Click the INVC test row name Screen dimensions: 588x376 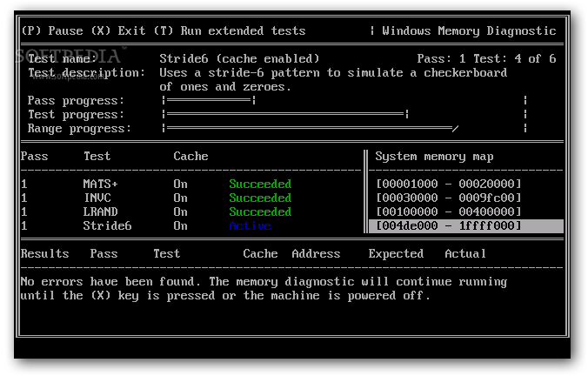[x=97, y=198]
